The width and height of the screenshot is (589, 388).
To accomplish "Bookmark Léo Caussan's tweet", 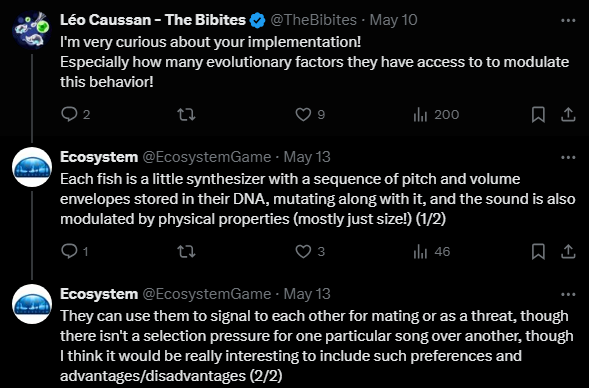I will point(538,115).
